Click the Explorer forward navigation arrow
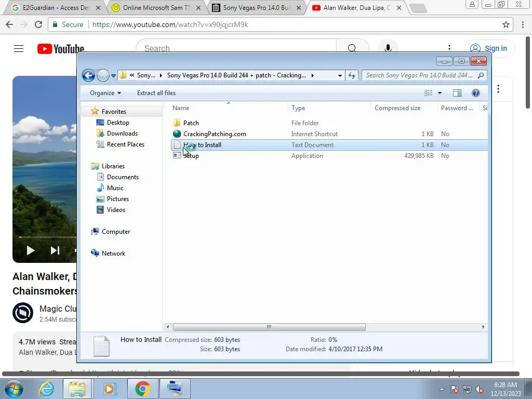Screen dimensions: 532x399 (103, 75)
